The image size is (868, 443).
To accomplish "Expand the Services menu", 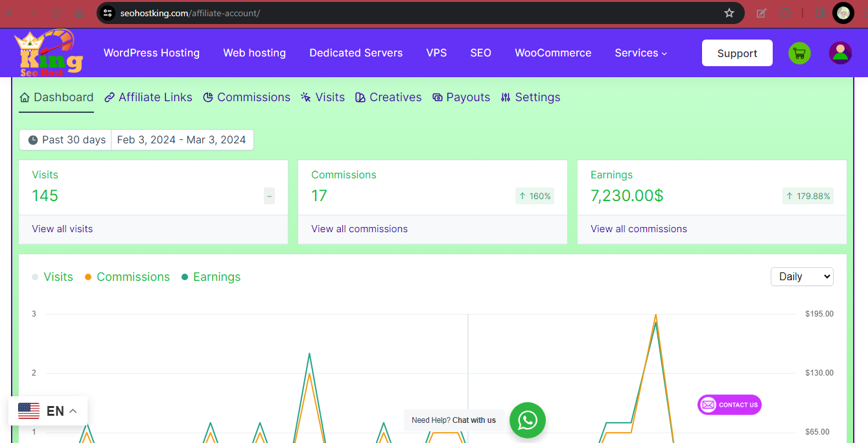I will 641,53.
